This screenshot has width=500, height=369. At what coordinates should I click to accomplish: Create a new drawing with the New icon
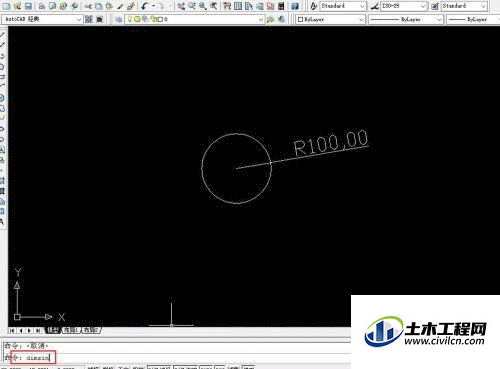(x=7, y=6)
